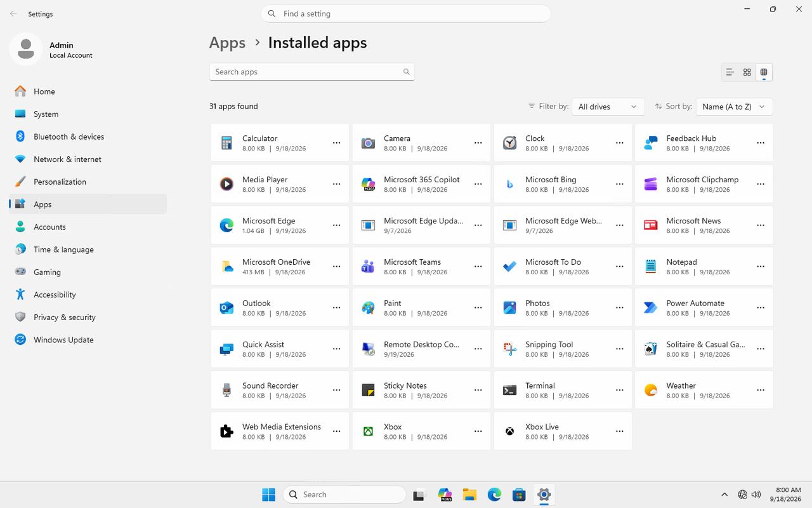Open more options for Remote Desktop Connection

click(478, 349)
